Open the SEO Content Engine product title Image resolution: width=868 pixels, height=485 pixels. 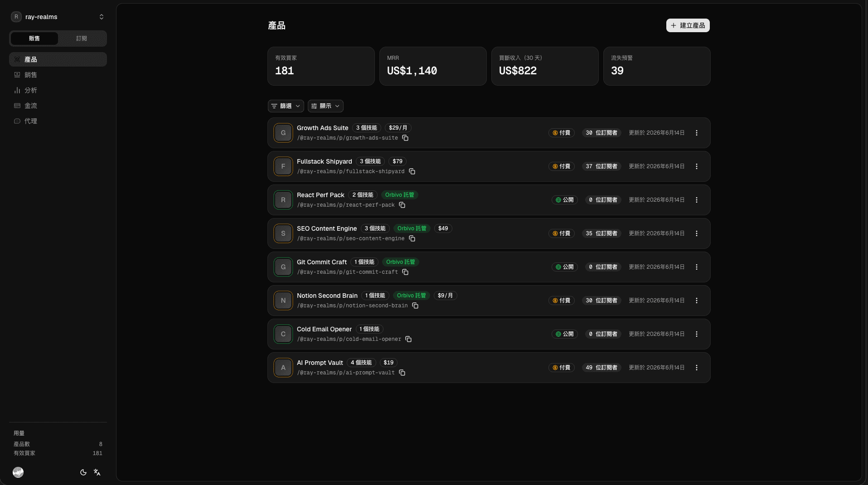click(x=327, y=228)
